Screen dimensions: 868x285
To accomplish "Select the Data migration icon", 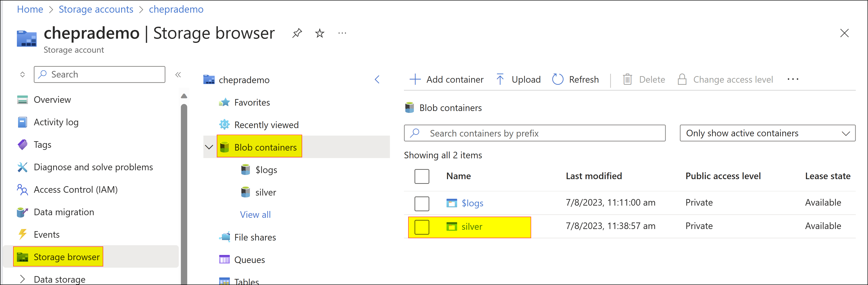I will pyautogui.click(x=22, y=212).
